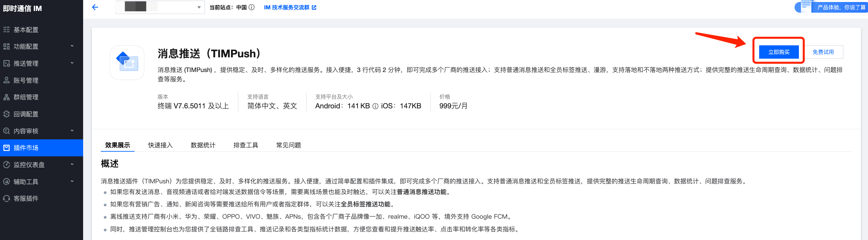
Task: Click the 即时通信 IM title
Action: pyautogui.click(x=22, y=8)
